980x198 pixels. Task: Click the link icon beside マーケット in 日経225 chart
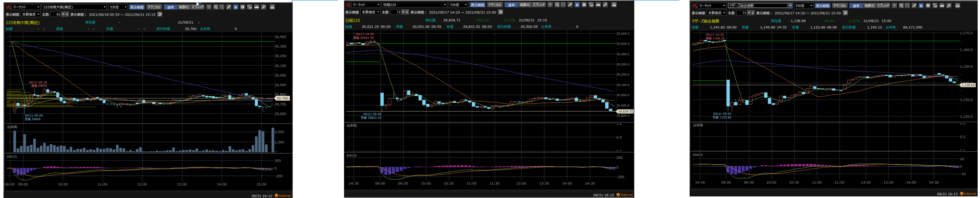pos(348,5)
